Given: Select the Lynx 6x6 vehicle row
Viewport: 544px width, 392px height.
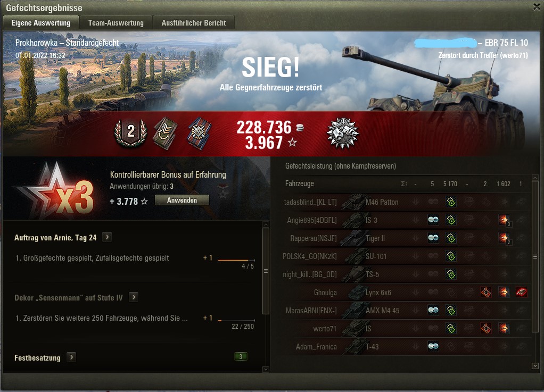Looking at the screenshot, I should tap(406, 293).
